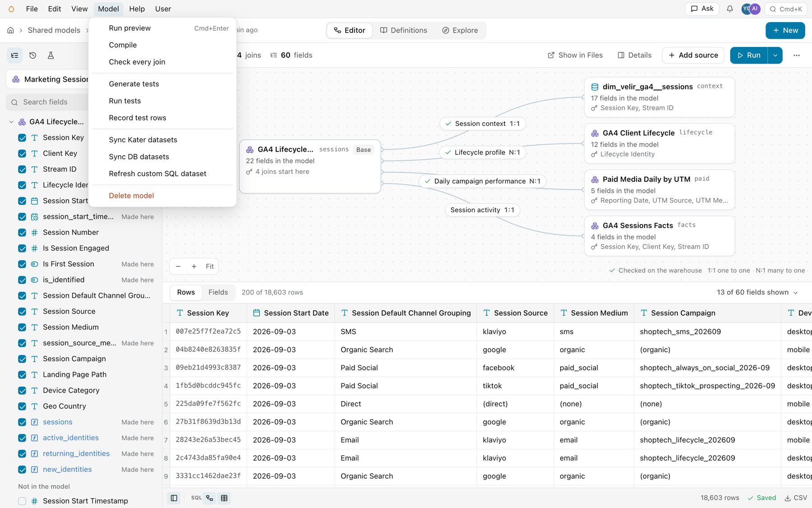Viewport: 812px width, 508px height.
Task: Uncheck the Client Key field
Action: click(x=22, y=154)
